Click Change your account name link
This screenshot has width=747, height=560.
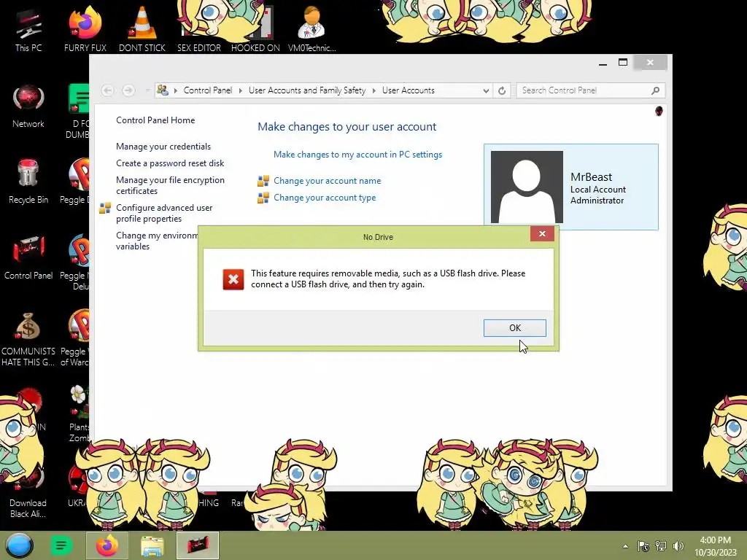tap(328, 181)
